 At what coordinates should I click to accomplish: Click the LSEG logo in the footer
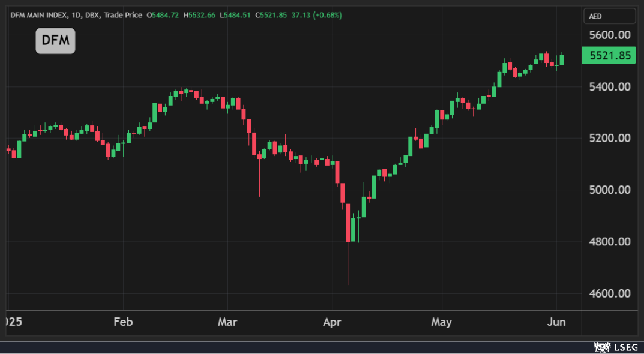pyautogui.click(x=612, y=347)
